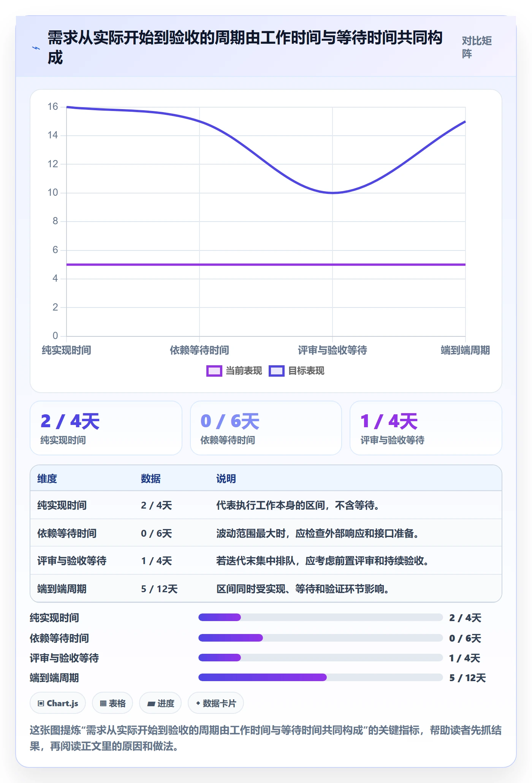This screenshot has width=532, height=783.
Task: Click the 维度 column header
Action: (47, 479)
